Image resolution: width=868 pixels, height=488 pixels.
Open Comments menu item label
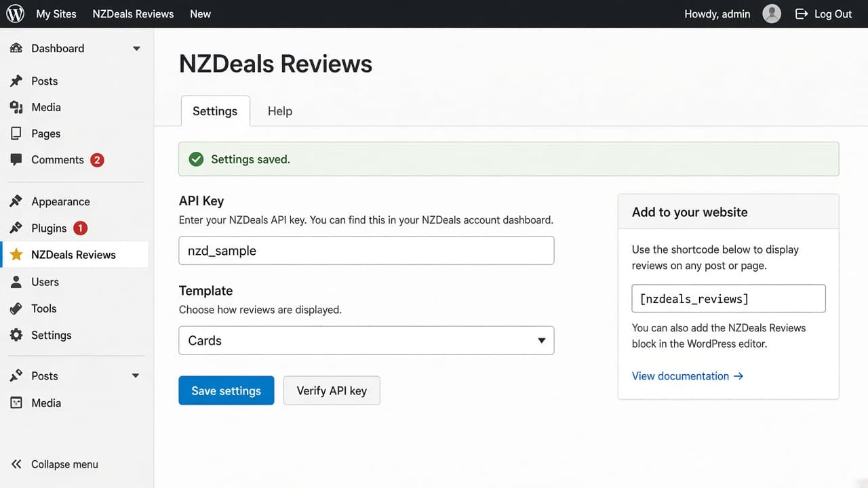58,160
